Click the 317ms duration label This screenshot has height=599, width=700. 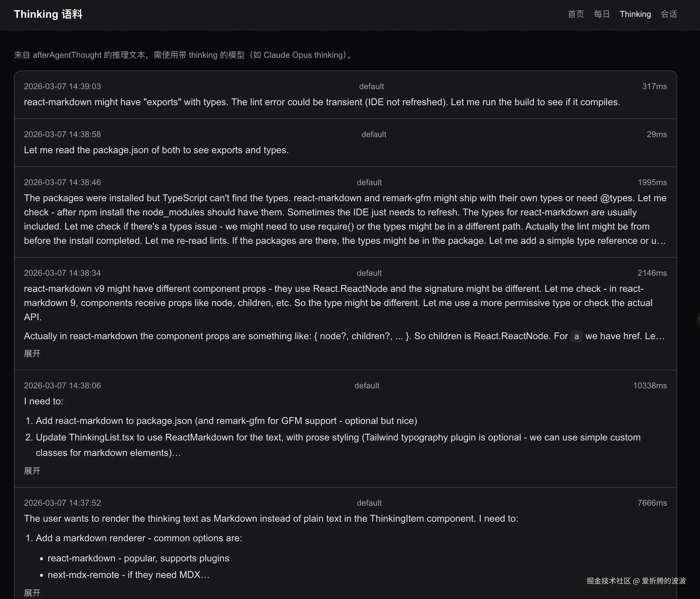pyautogui.click(x=654, y=87)
